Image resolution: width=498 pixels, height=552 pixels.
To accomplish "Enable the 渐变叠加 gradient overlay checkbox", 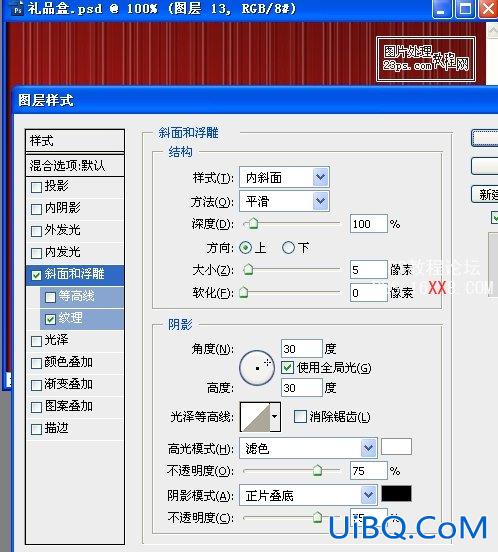I will (36, 385).
